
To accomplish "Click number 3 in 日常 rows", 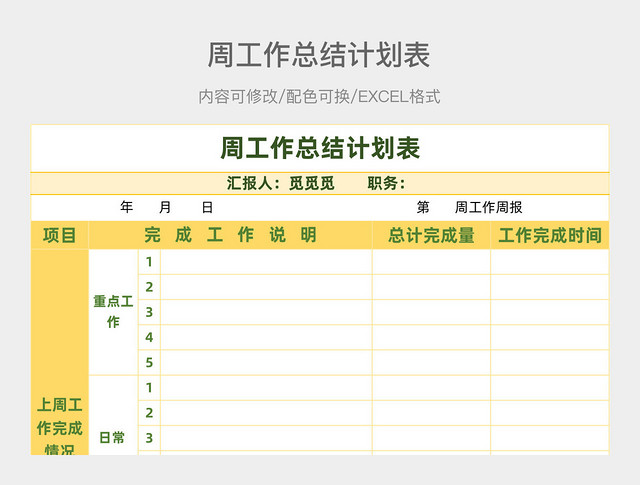I will tap(149, 438).
